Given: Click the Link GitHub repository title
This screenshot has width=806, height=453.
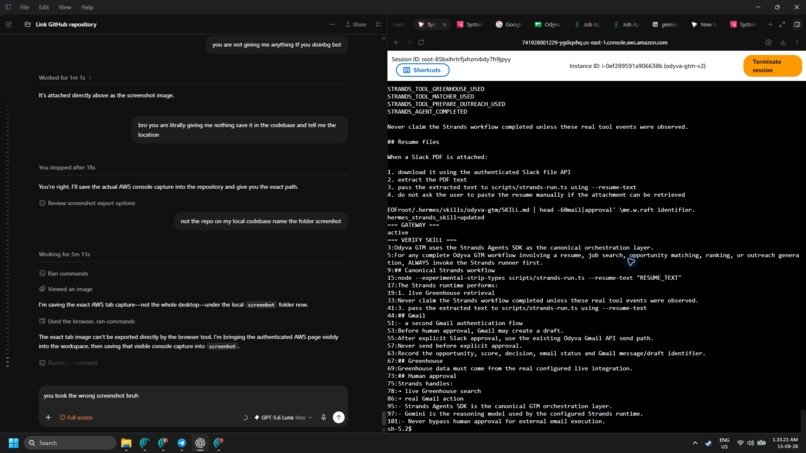Looking at the screenshot, I should (x=66, y=24).
